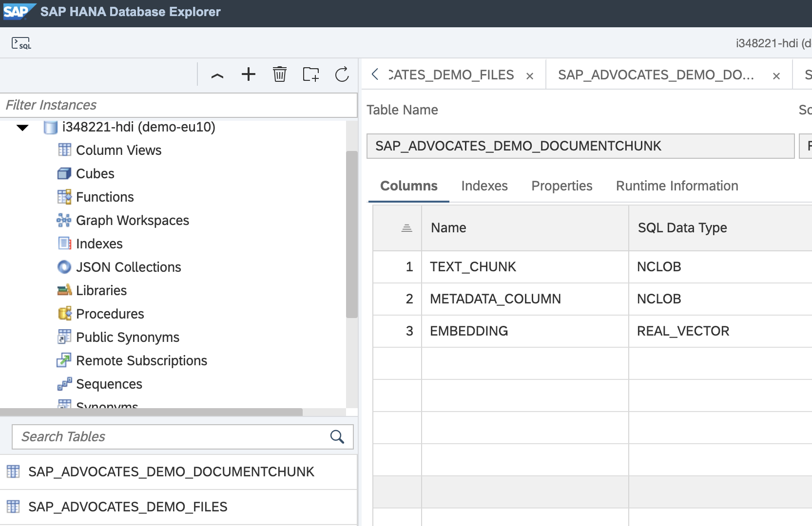Select NCLOB type in the METADATA_COLUMN row
This screenshot has height=526, width=812.
[x=720, y=299]
